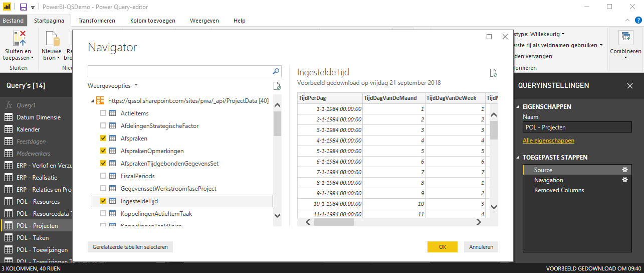Click the Combineren icon in ribbon
644x273 pixels.
[625, 38]
